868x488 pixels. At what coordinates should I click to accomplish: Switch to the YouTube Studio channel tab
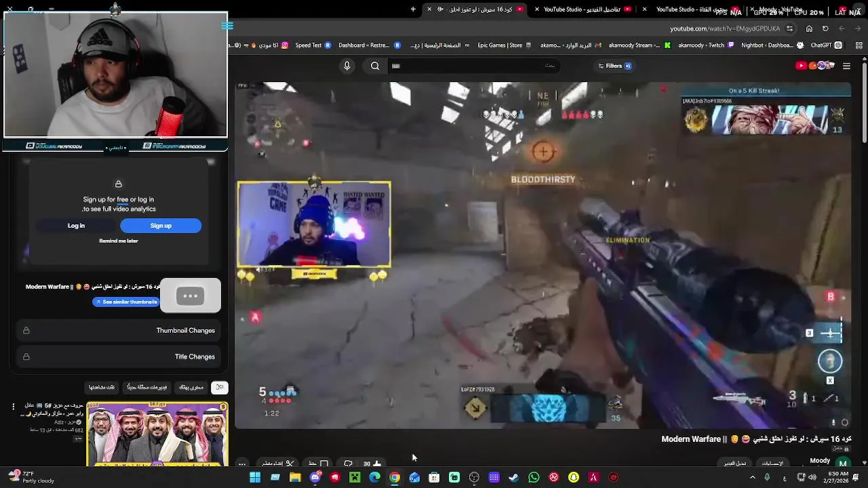coord(692,9)
